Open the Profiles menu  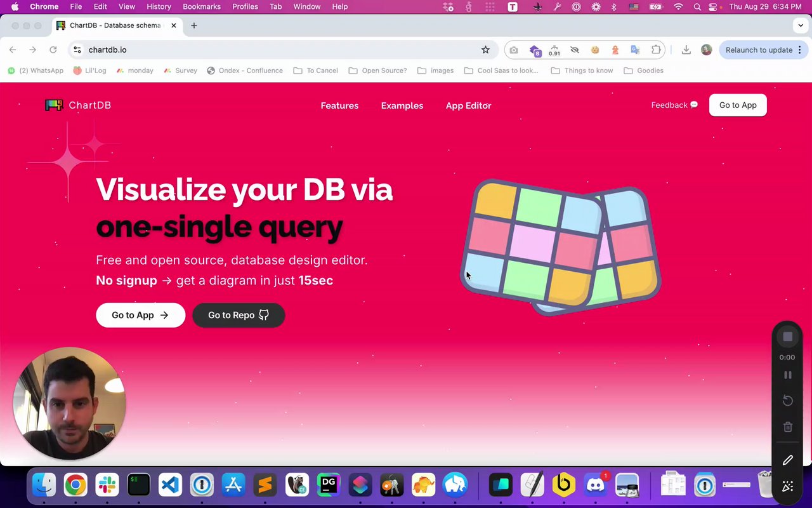(x=245, y=6)
